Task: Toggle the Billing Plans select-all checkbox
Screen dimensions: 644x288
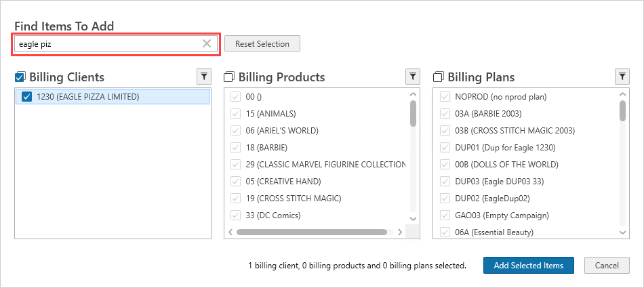Action: pos(438,77)
